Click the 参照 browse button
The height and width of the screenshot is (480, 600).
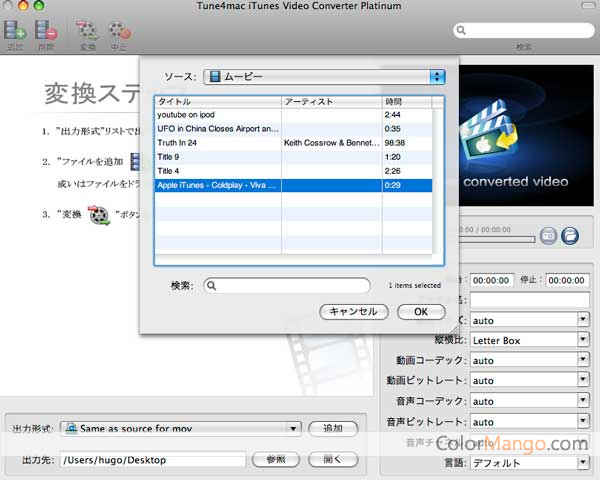pos(276,459)
